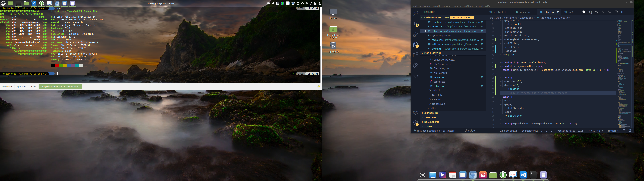Screen dimensions: 644x181
Task: Open the Accounts icon in activity bar
Action: click(416, 112)
